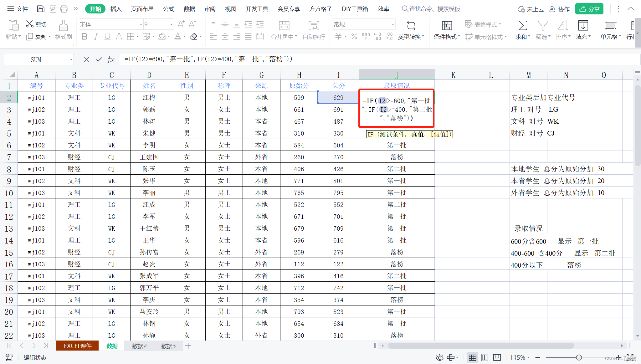Switch to the 插入 ribbon tab
The width and height of the screenshot is (641, 364).
[x=116, y=9]
